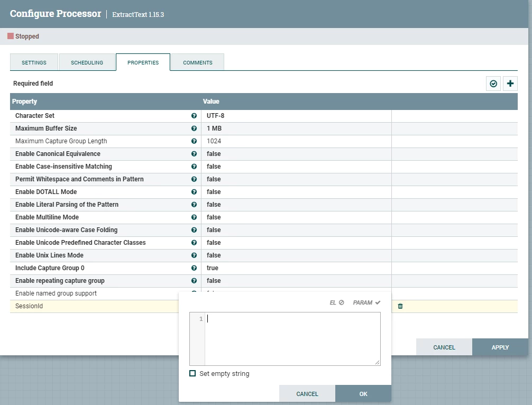Click the EL expression language indicator
Screen dimensions: 532x405
[x=336, y=302]
